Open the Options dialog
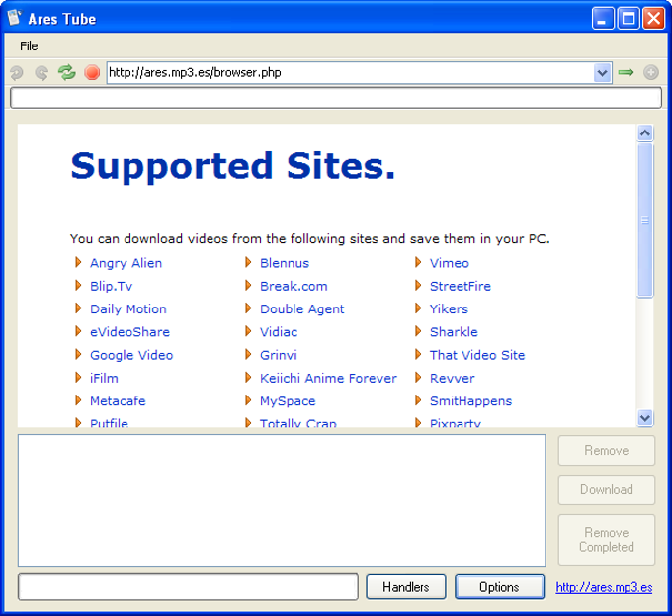Viewport: 672px width, 616px height. pos(499,587)
